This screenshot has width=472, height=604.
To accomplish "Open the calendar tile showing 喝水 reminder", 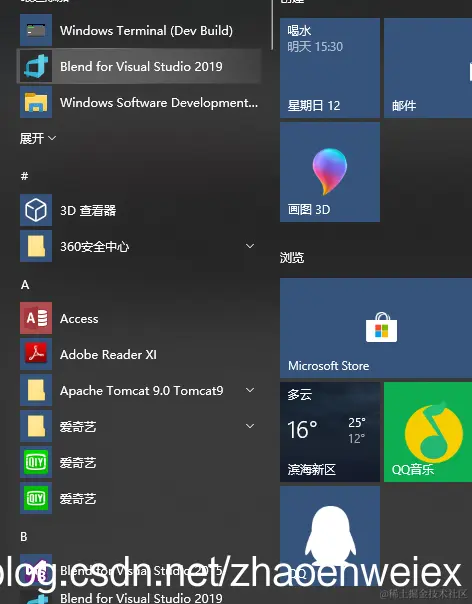I will pyautogui.click(x=330, y=68).
